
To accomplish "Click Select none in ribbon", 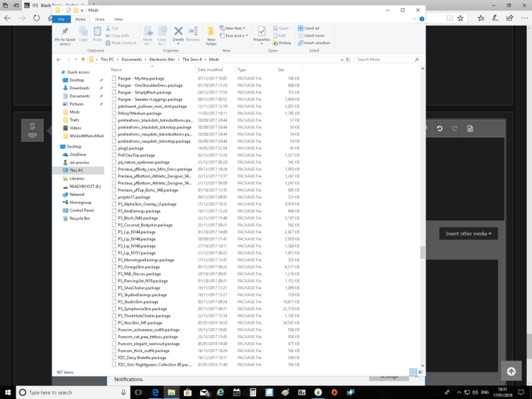I will tap(311, 35).
